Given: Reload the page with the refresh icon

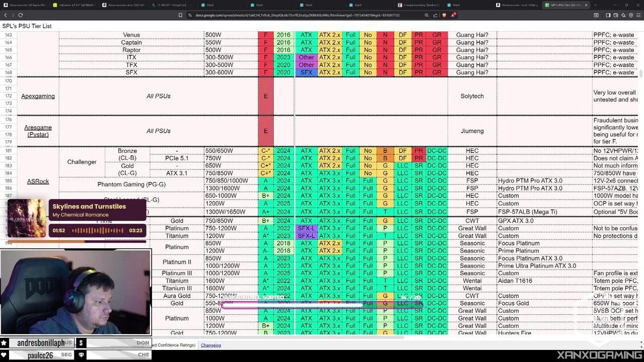Looking at the screenshot, I should [x=21, y=15].
